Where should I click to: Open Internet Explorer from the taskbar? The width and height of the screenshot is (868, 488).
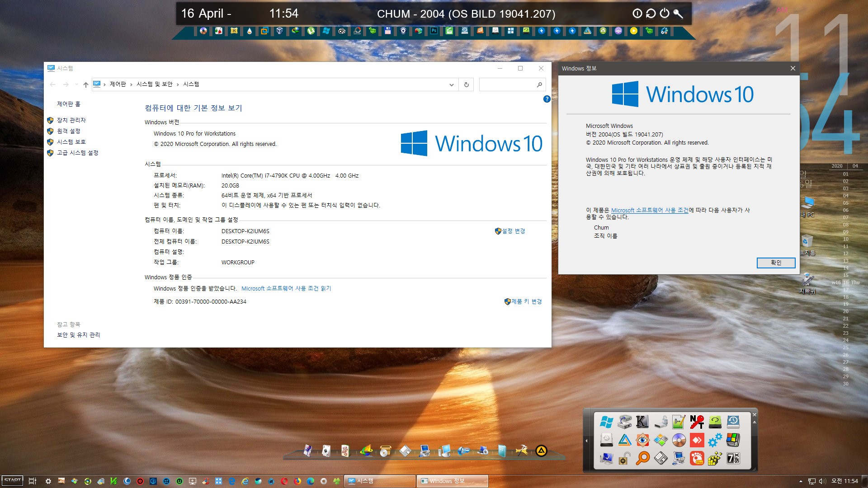[x=245, y=481]
